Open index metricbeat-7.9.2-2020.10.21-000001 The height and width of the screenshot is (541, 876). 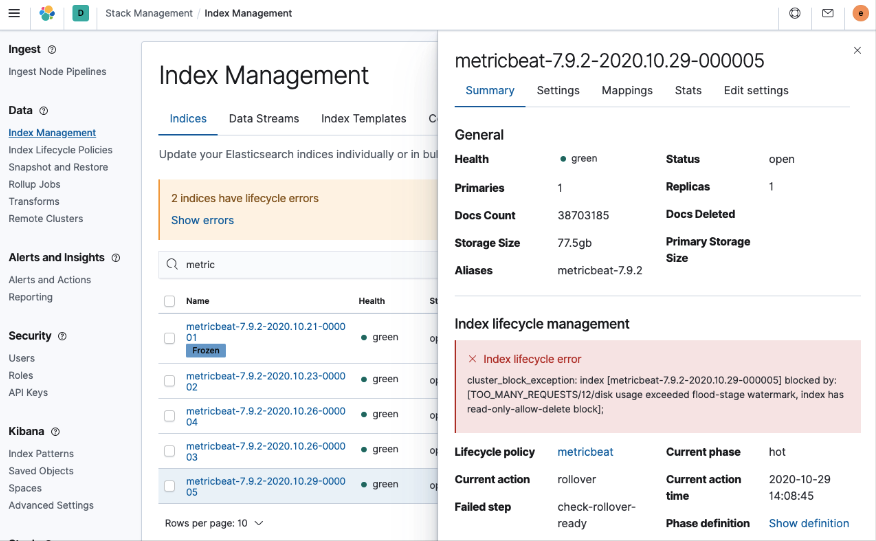click(x=265, y=332)
